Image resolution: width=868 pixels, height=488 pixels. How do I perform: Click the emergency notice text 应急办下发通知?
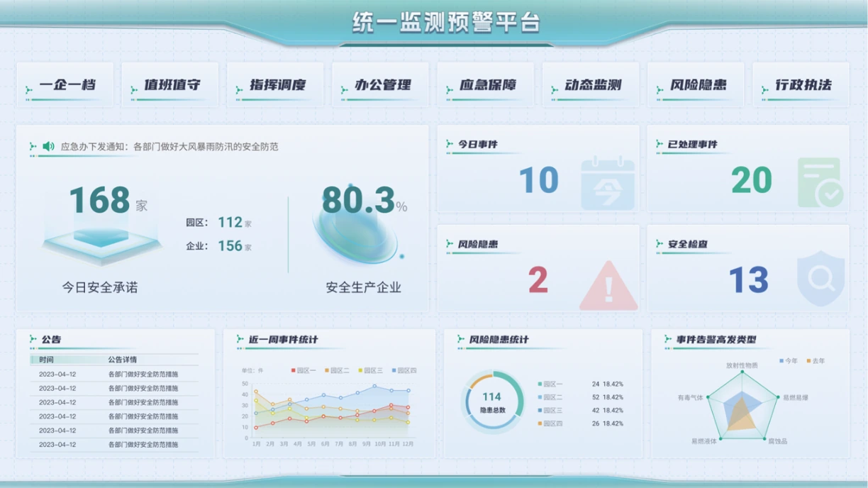pos(169,147)
